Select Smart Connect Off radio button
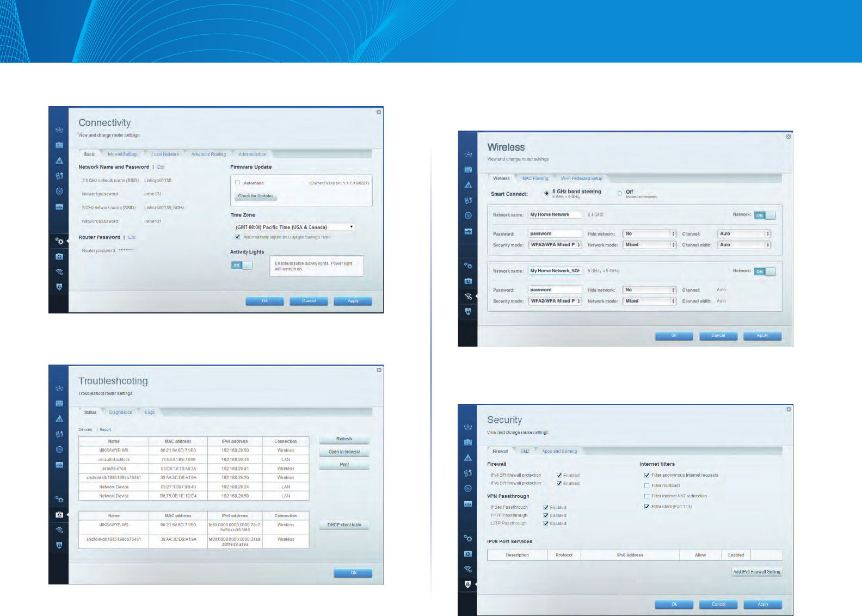Image resolution: width=862 pixels, height=616 pixels. point(620,193)
